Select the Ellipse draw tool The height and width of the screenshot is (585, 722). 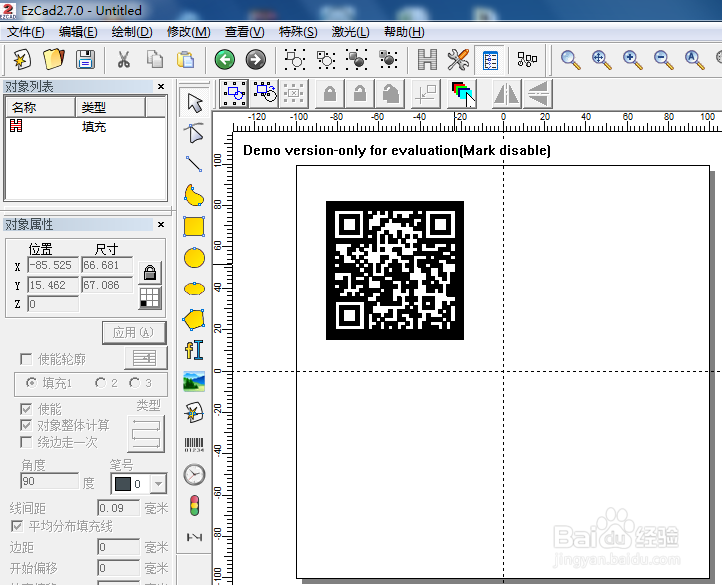(194, 289)
